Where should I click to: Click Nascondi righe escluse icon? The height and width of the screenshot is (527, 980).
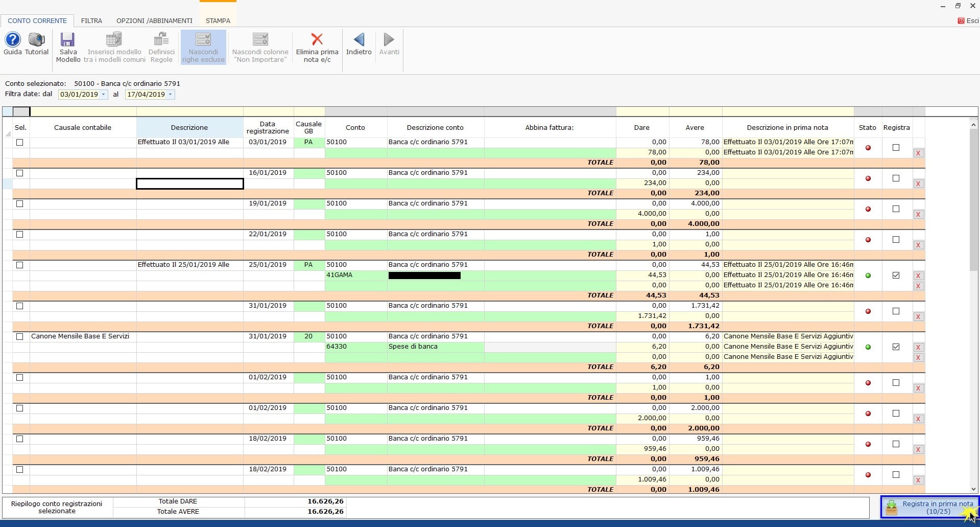(x=203, y=40)
